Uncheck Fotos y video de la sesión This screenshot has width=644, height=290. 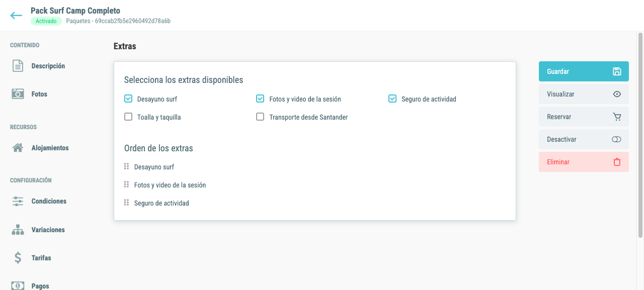pyautogui.click(x=260, y=99)
